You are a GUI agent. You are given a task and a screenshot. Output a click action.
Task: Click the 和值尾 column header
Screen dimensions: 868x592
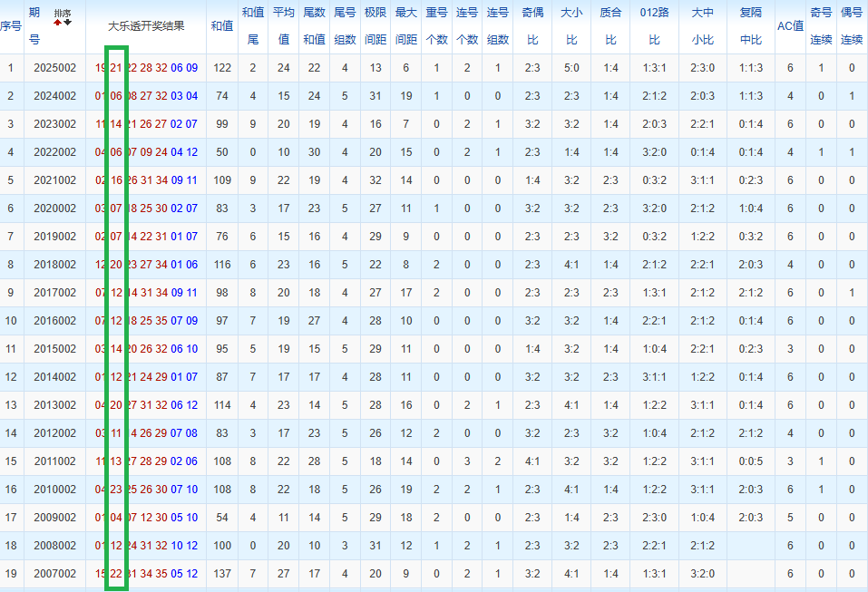point(253,26)
